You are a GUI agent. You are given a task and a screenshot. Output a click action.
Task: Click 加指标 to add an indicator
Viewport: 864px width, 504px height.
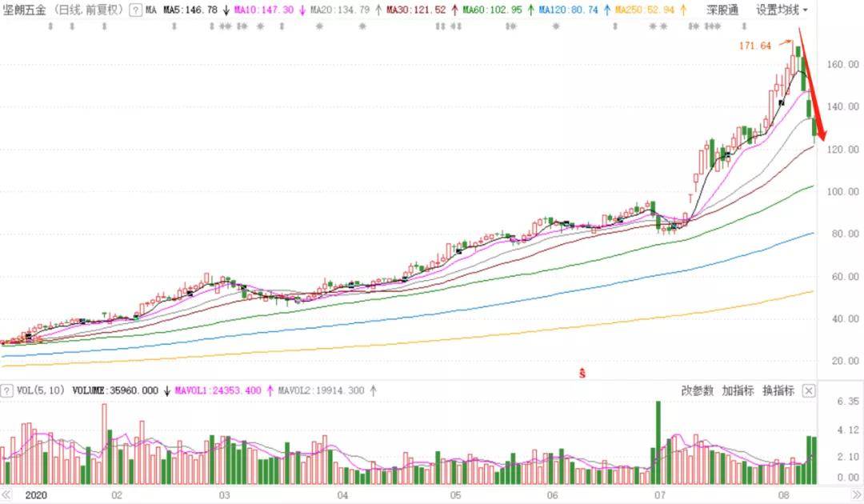coord(738,390)
